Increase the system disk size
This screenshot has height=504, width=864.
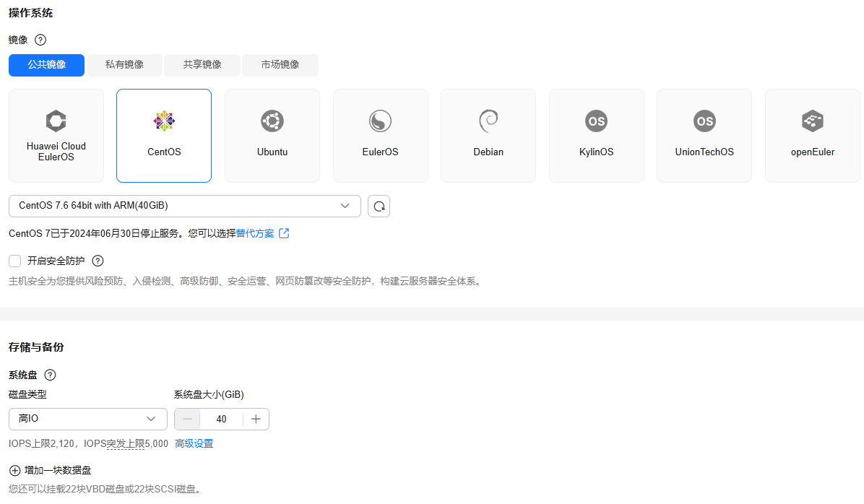(256, 420)
